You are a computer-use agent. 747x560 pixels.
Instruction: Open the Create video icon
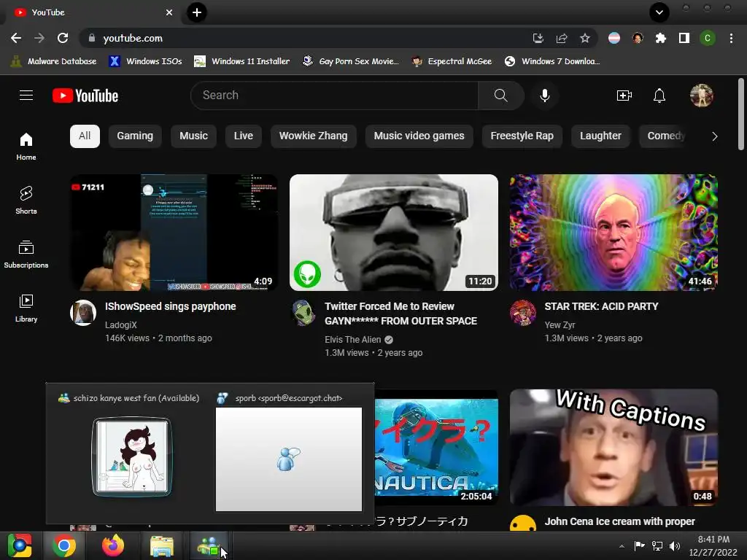(624, 96)
